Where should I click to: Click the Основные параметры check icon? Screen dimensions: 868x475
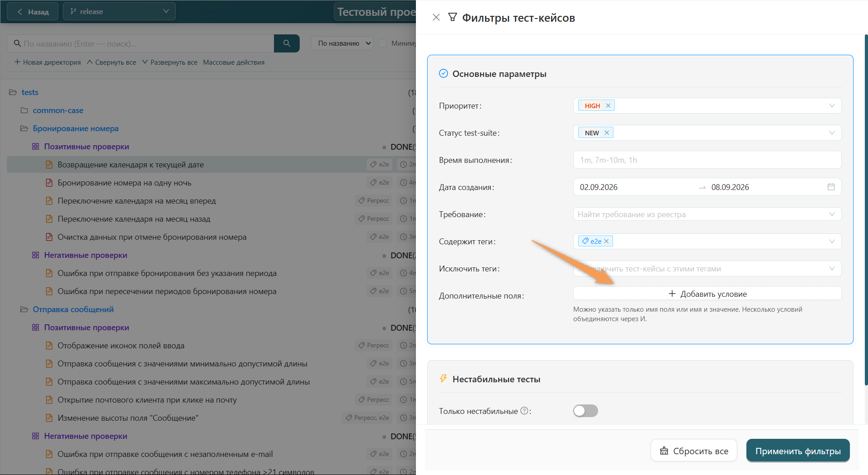click(443, 73)
